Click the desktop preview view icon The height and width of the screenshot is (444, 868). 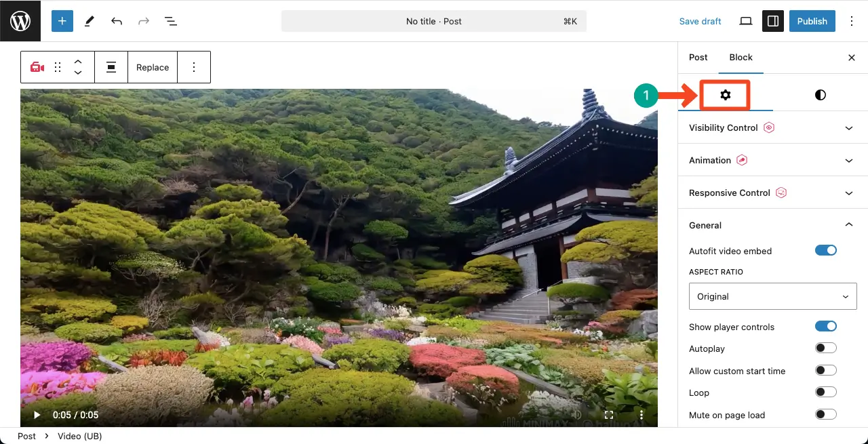click(x=746, y=21)
